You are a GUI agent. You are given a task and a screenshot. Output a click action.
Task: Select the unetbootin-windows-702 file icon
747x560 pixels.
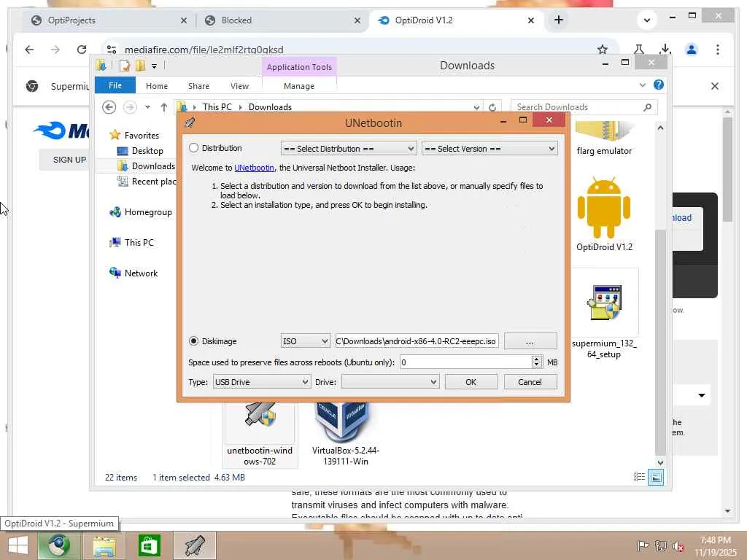[x=260, y=415]
